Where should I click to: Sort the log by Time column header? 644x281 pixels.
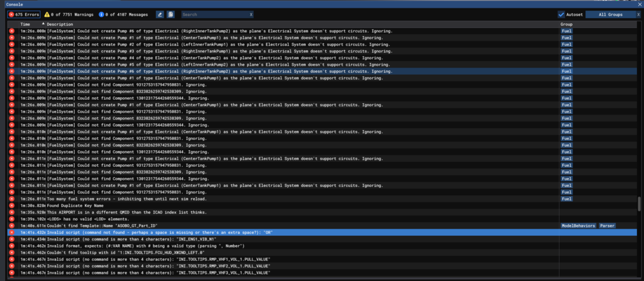25,24
